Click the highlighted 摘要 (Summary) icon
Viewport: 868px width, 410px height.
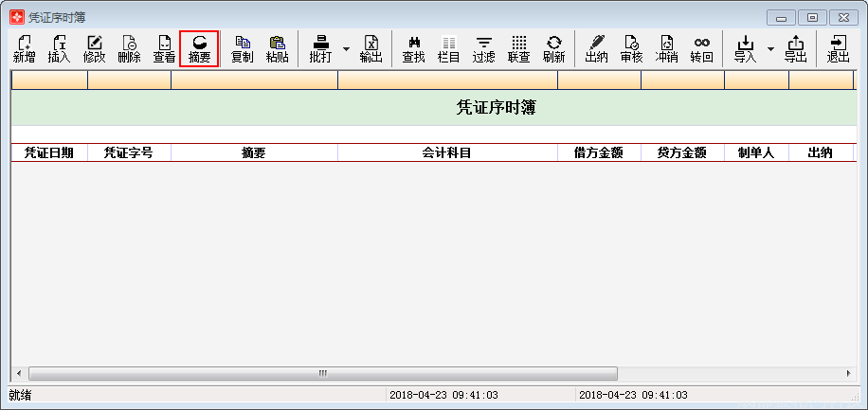[x=199, y=48]
